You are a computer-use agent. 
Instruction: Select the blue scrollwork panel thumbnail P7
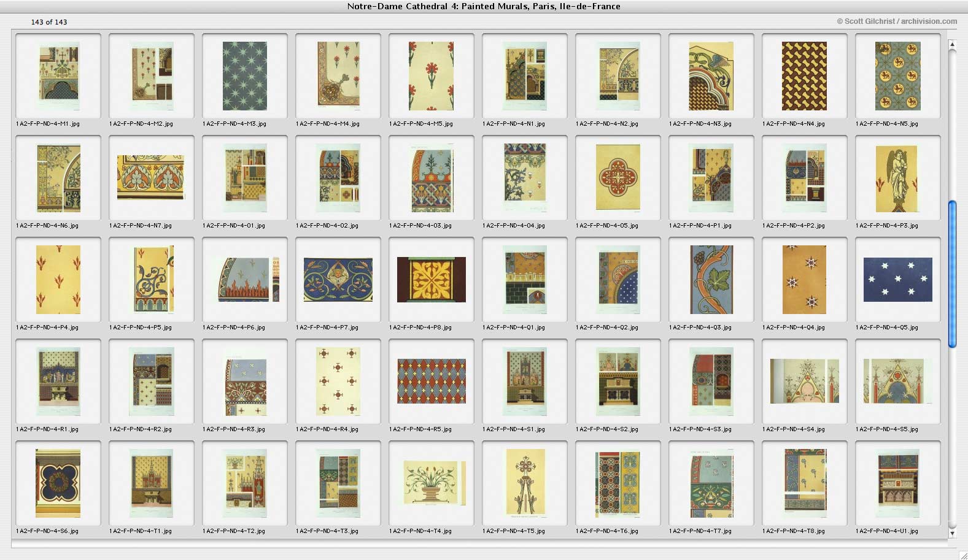point(338,280)
